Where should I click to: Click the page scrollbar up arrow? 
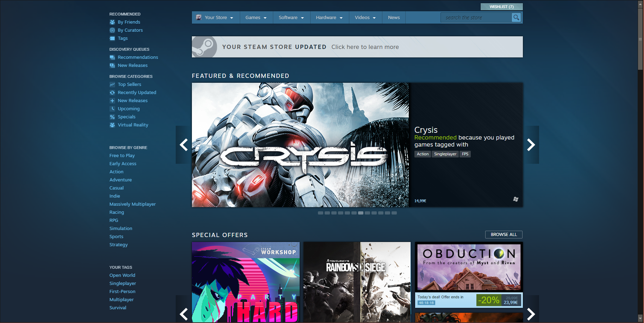pyautogui.click(x=640, y=4)
